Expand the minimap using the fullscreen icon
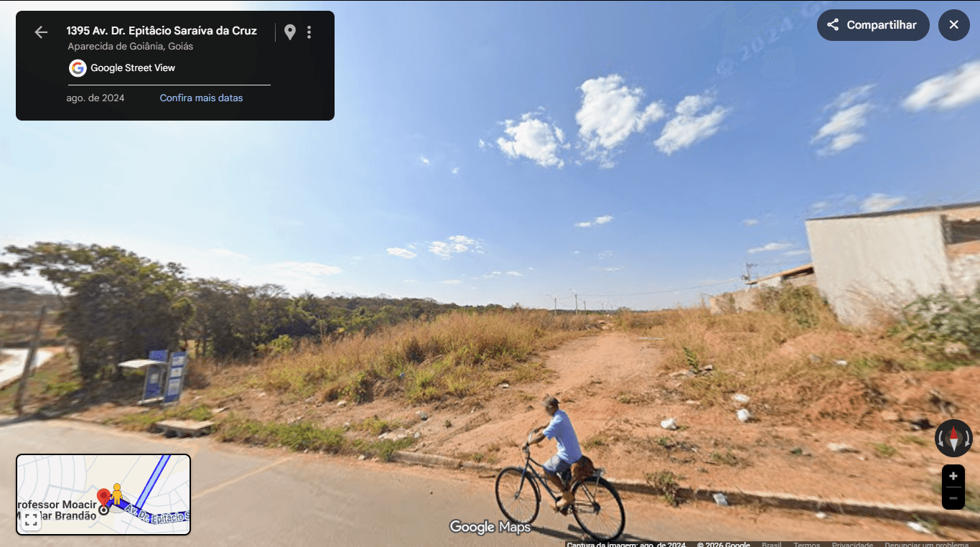980x547 pixels. coord(31,520)
